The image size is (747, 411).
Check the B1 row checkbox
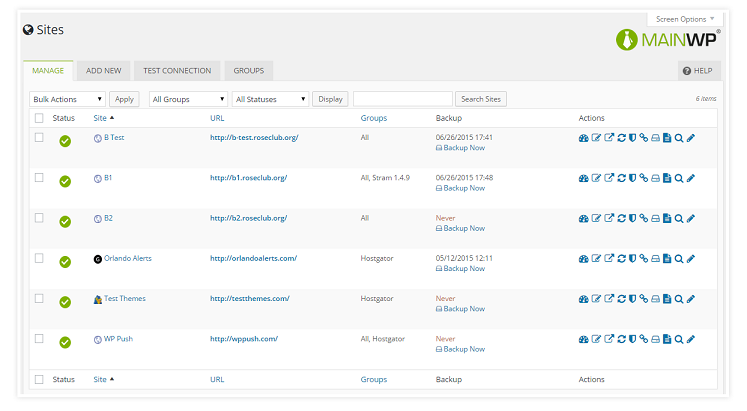[39, 178]
